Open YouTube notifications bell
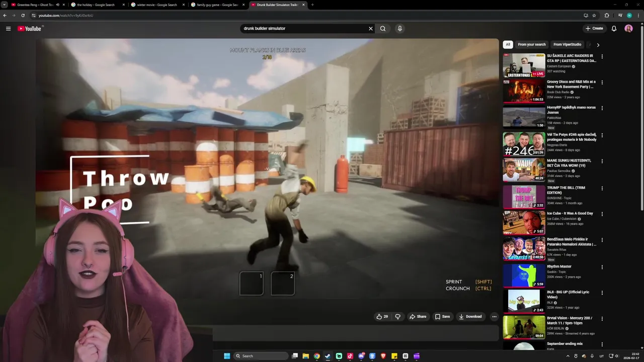This screenshot has width=644, height=362. [x=614, y=29]
